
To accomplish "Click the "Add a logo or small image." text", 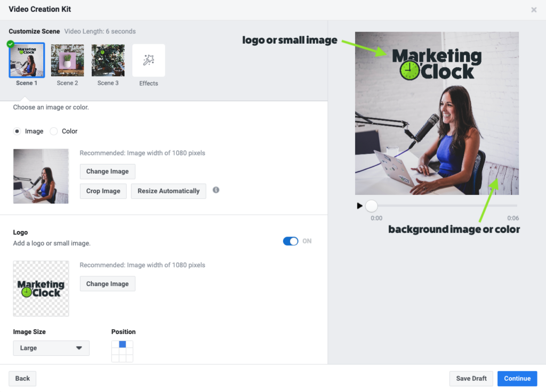I will [x=52, y=243].
